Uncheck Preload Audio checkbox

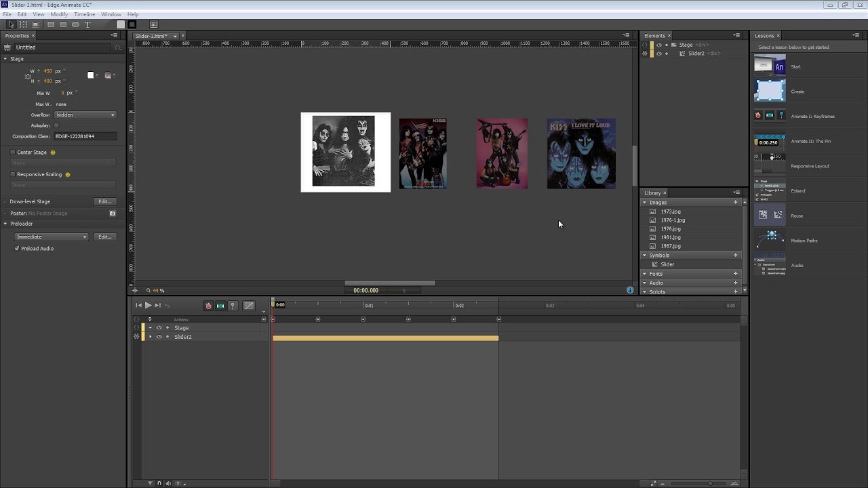tap(17, 249)
